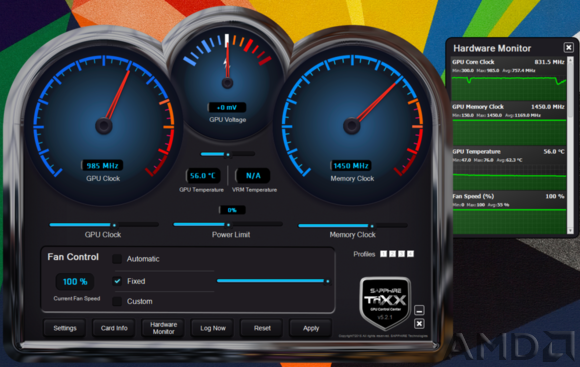Click the Hardware Monitor button
The image size is (580, 367).
pyautogui.click(x=163, y=328)
